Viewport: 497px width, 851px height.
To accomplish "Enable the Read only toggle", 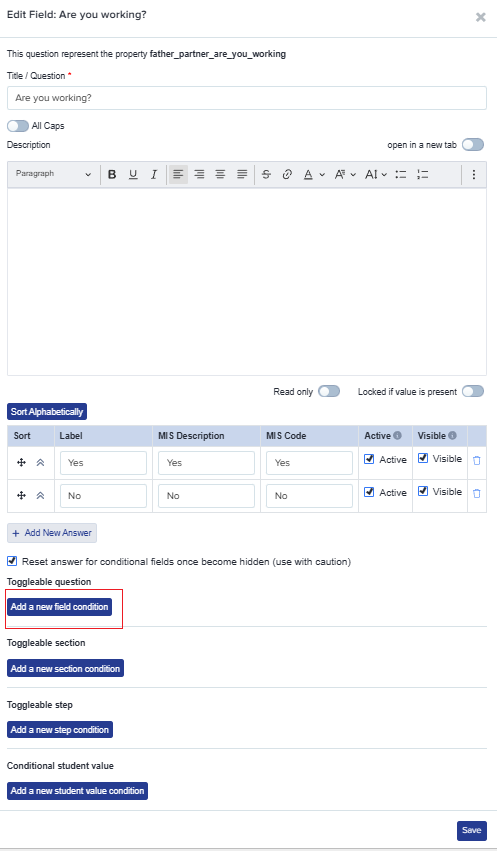I will 329,391.
